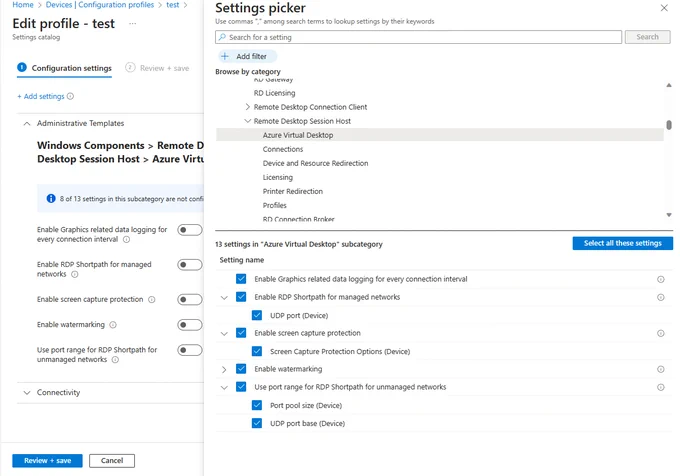680x476 pixels.
Task: Focus the Search for a setting field
Action: (418, 37)
